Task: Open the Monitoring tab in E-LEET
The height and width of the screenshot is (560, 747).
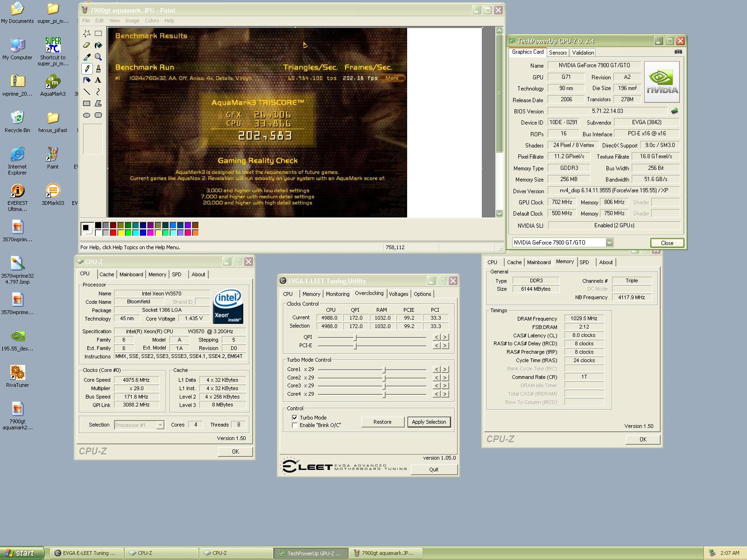Action: click(338, 294)
